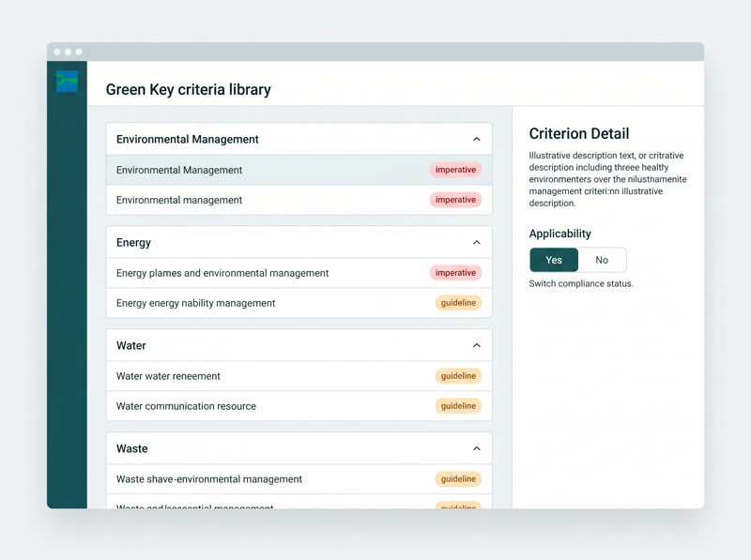The image size is (751, 560).
Task: Click the Applicability label
Action: 559,234
